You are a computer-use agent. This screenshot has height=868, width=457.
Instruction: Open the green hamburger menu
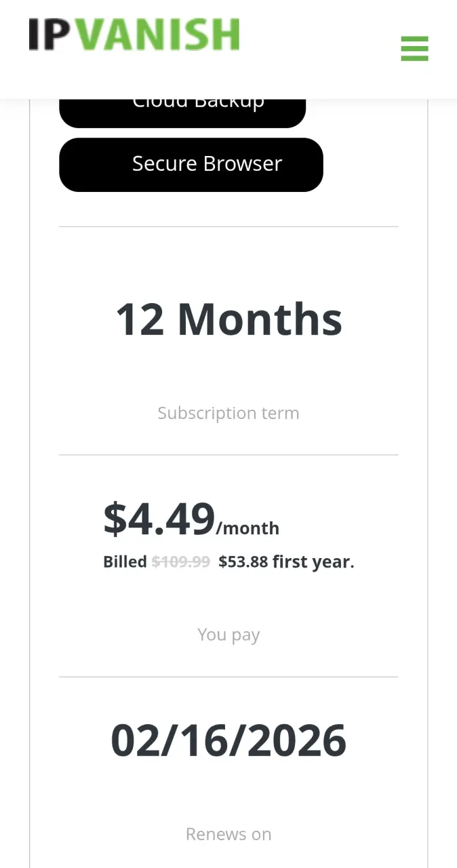[x=414, y=49]
